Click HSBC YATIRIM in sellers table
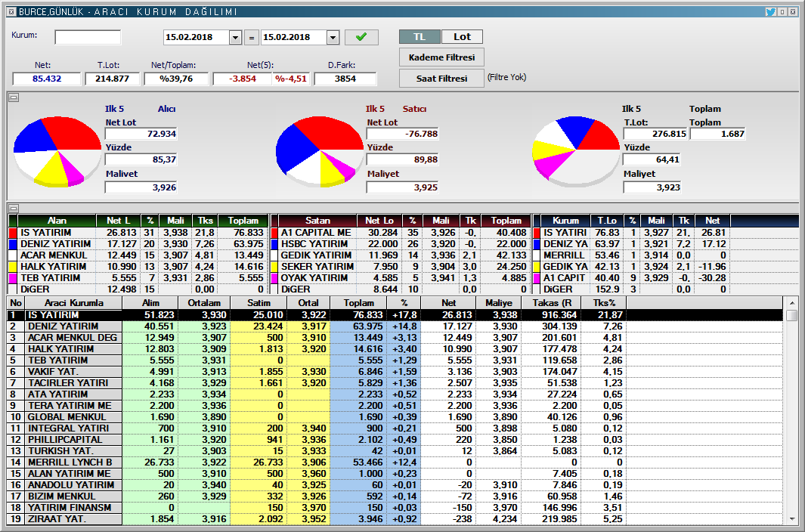 (x=314, y=244)
